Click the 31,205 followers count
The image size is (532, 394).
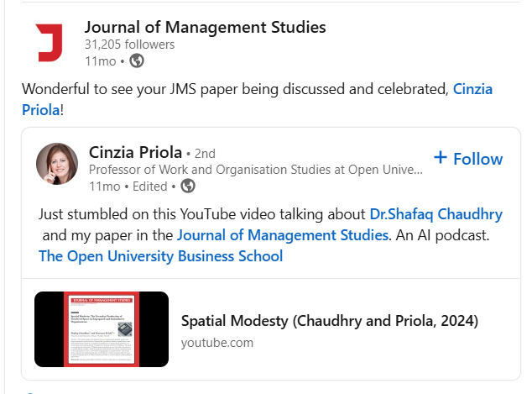click(129, 45)
